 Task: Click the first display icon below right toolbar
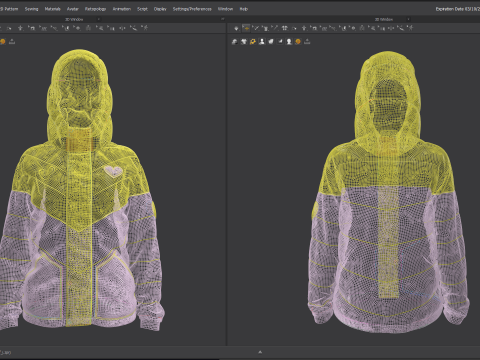pos(235,41)
